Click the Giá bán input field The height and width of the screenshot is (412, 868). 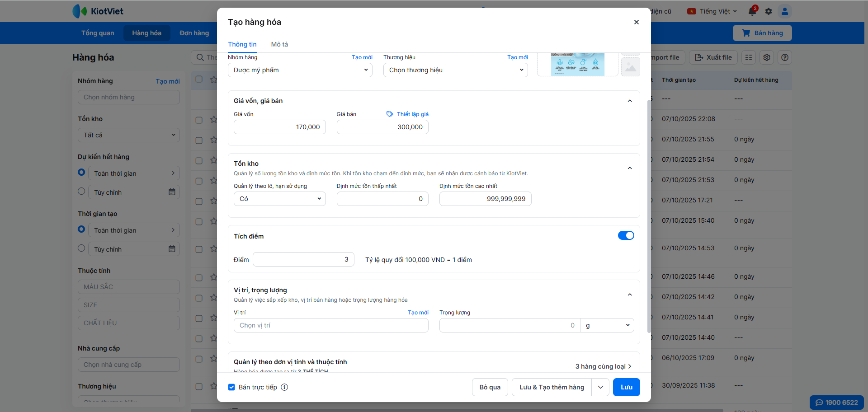point(382,127)
